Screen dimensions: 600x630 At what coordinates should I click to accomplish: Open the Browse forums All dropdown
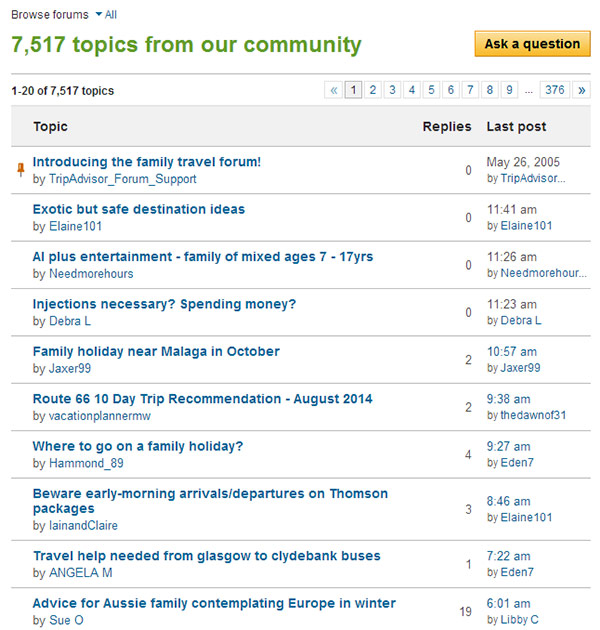click(x=106, y=15)
